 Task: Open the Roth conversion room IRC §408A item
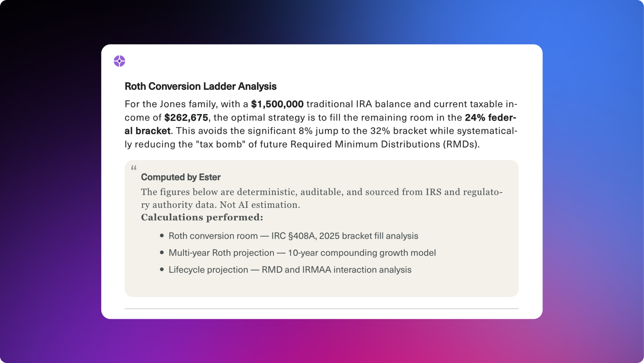[x=293, y=236]
